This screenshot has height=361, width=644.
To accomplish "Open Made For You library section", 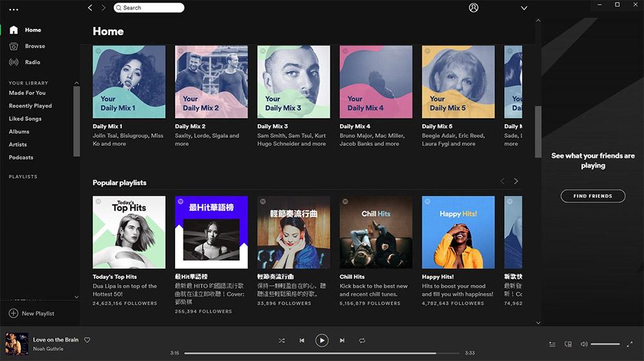I will (27, 93).
